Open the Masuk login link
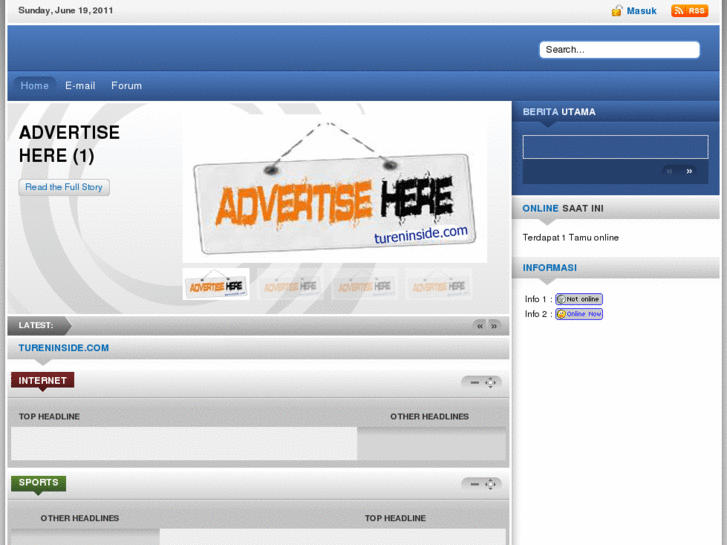 (641, 11)
